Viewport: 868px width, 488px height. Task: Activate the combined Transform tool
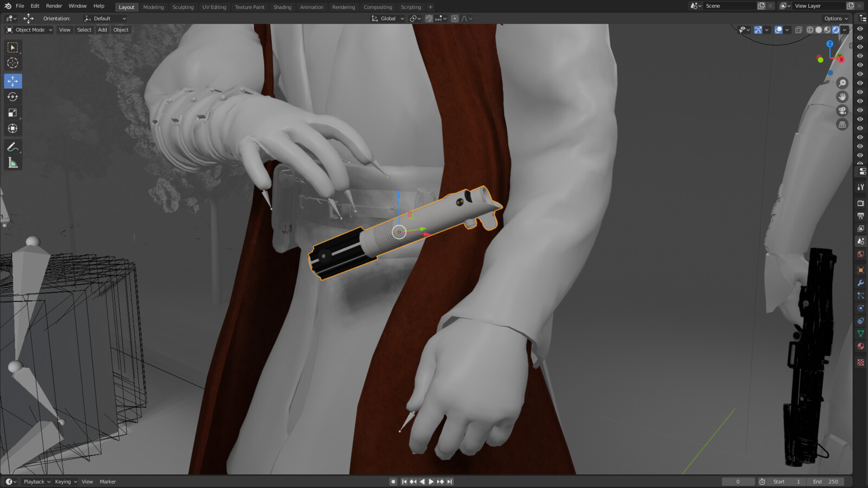pos(12,129)
